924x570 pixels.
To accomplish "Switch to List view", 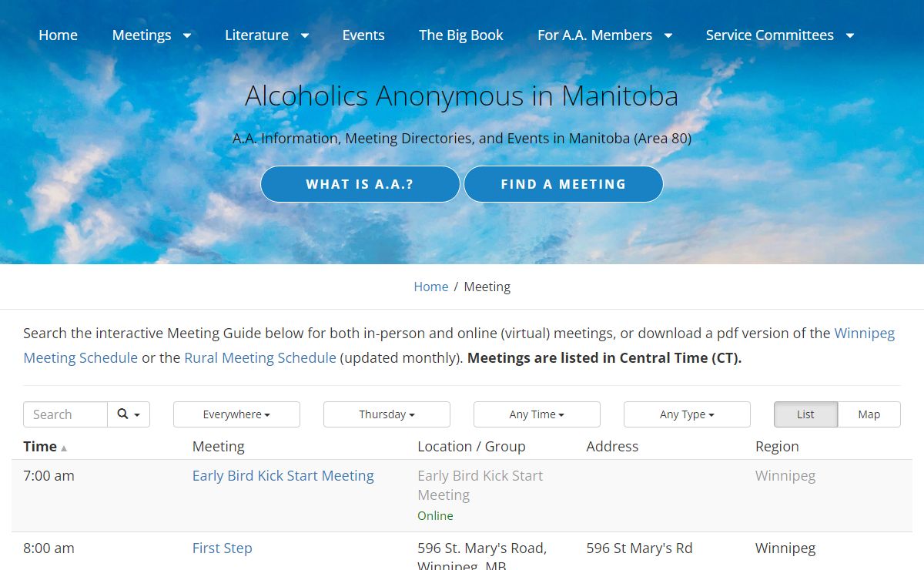I will (x=805, y=414).
